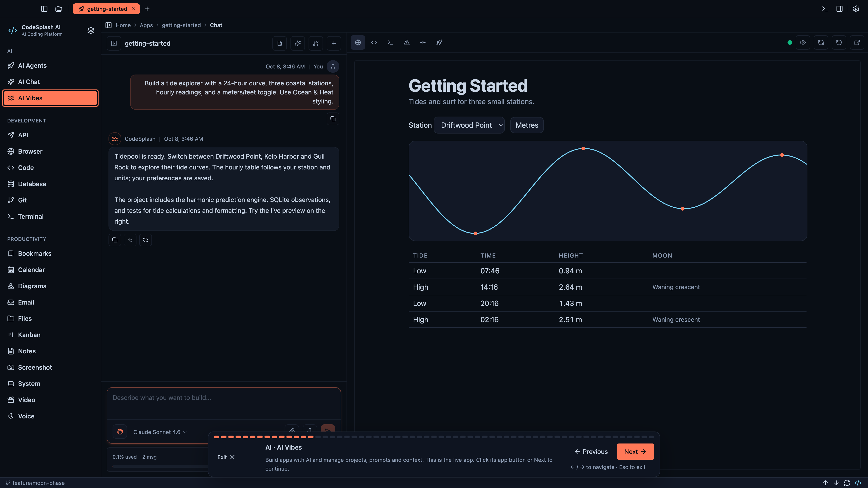Open the git commit icon panel
This screenshot has width=868, height=488.
tap(423, 42)
